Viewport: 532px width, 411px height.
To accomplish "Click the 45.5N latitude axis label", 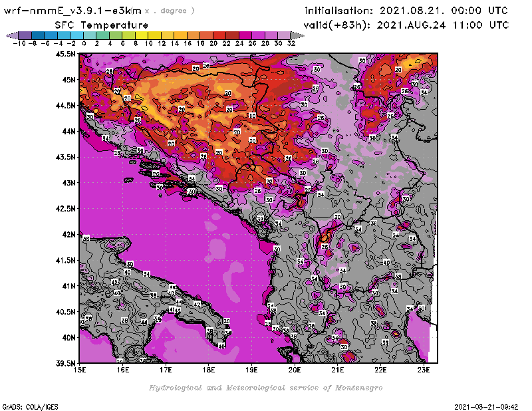I will click(65, 54).
